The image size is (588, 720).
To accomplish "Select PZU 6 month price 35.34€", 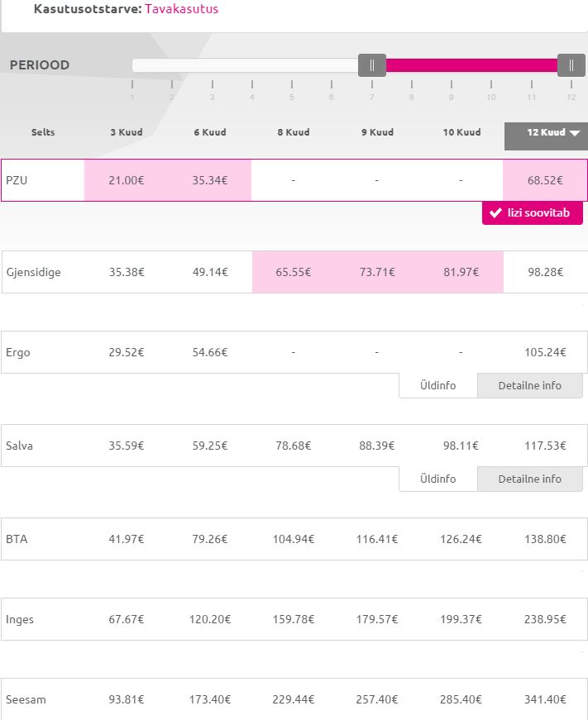I will [210, 180].
